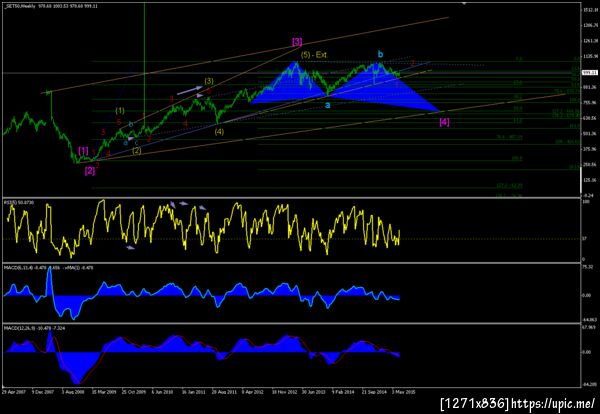Click the 3 Aug 2008 date label

(73, 391)
